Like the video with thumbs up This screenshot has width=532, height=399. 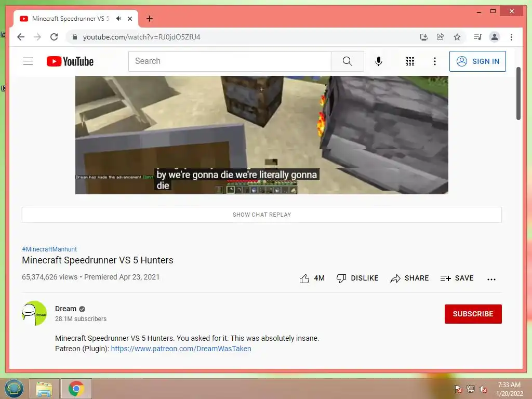tap(312, 278)
